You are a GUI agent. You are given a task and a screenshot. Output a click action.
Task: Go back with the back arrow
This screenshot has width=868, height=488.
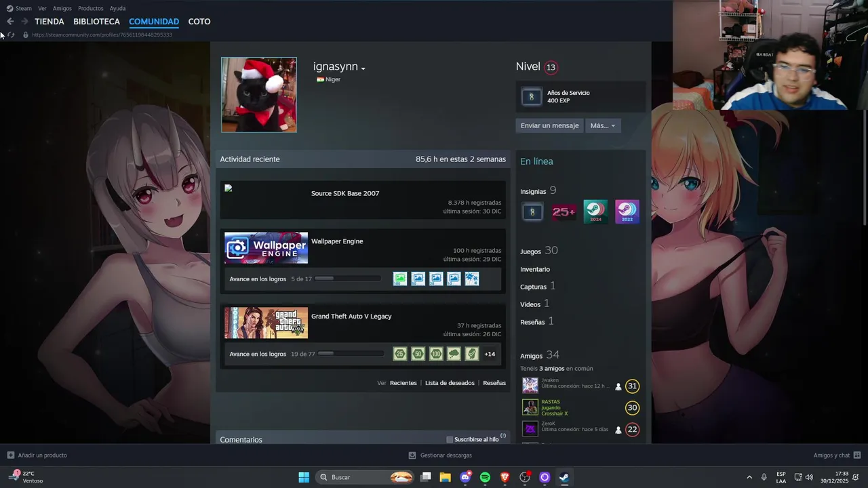coord(10,22)
